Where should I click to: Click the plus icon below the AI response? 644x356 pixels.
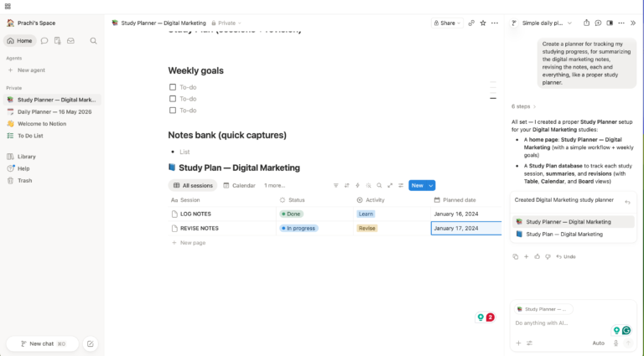tap(526, 257)
